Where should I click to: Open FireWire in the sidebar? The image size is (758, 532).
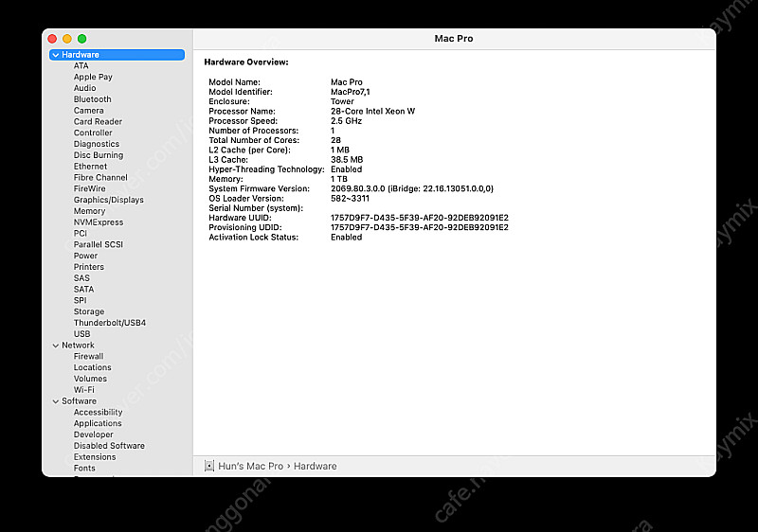point(89,188)
